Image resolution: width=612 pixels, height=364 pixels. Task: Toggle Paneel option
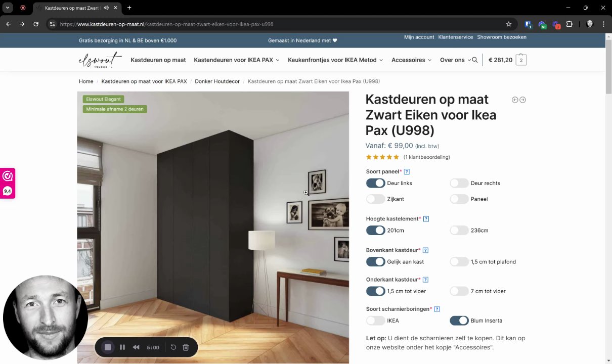459,199
